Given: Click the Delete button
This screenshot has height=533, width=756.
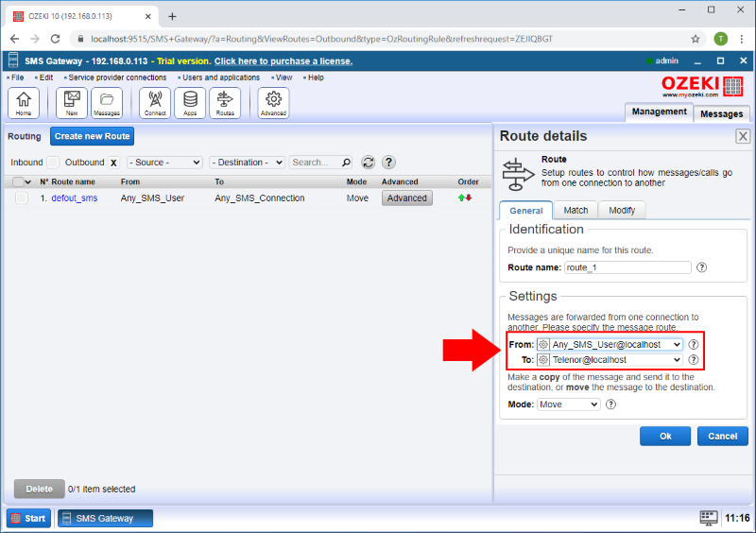Looking at the screenshot, I should pyautogui.click(x=39, y=489).
